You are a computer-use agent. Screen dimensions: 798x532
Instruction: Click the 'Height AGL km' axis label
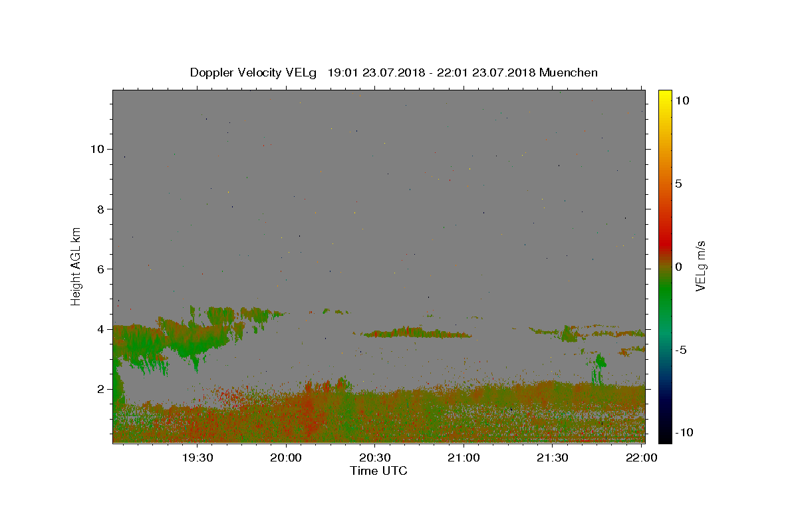coord(76,266)
